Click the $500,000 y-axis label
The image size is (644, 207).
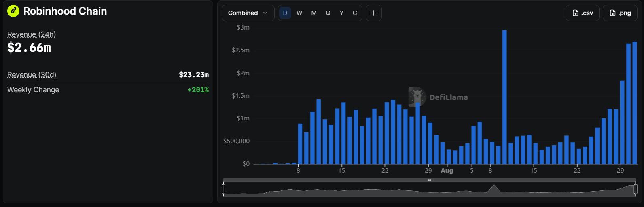237,141
